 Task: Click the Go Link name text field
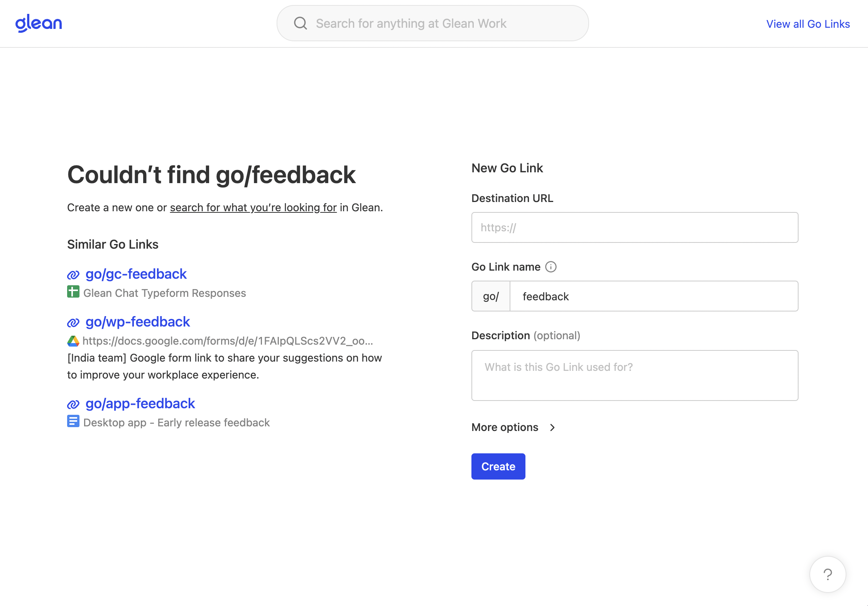[x=654, y=296]
